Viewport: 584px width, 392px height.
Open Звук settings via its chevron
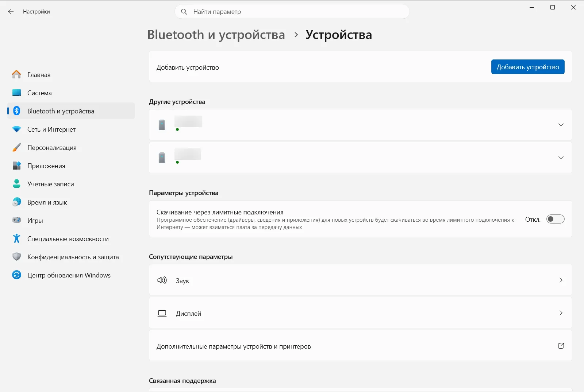[561, 280]
